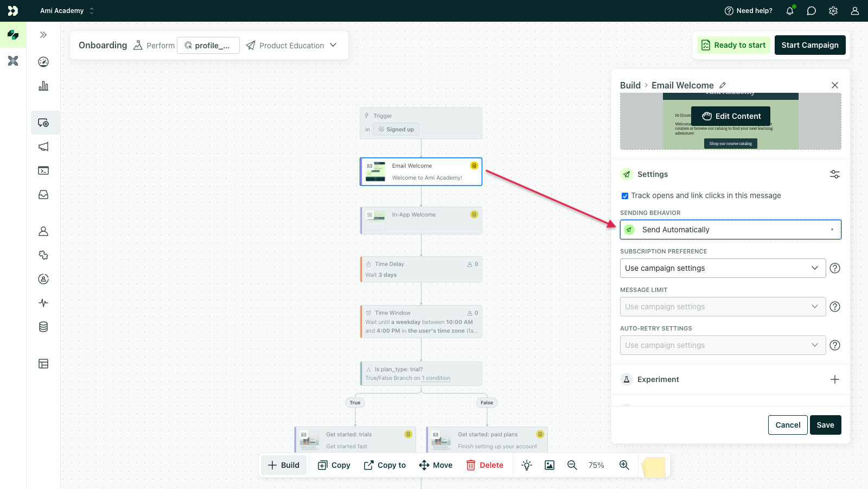The width and height of the screenshot is (868, 489).
Task: Click the Start Campaign button
Action: pos(809,45)
